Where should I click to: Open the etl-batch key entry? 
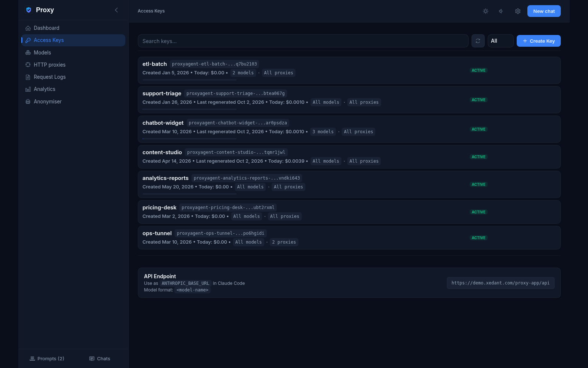click(349, 70)
